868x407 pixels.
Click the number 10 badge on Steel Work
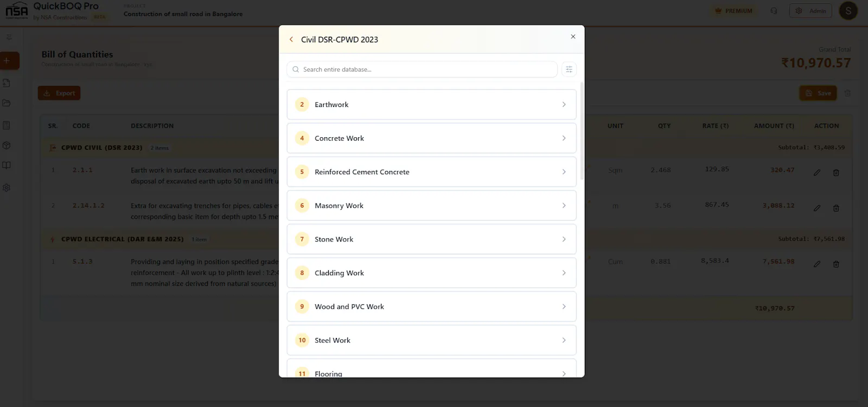point(302,340)
